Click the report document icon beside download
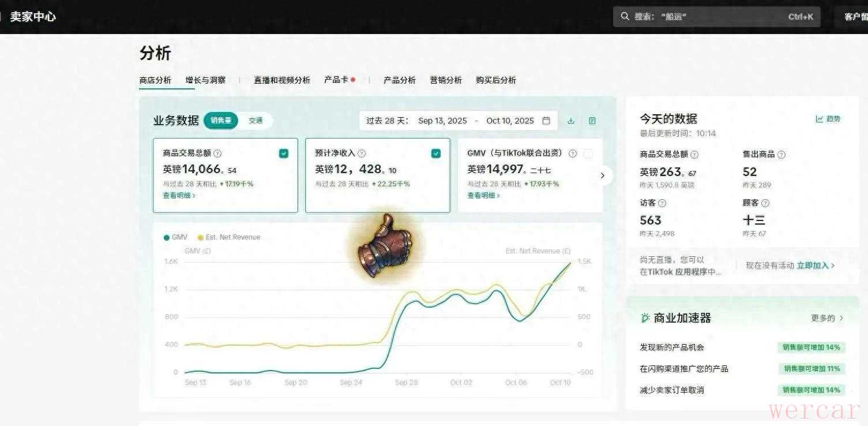Image resolution: width=868 pixels, height=426 pixels. (x=592, y=121)
